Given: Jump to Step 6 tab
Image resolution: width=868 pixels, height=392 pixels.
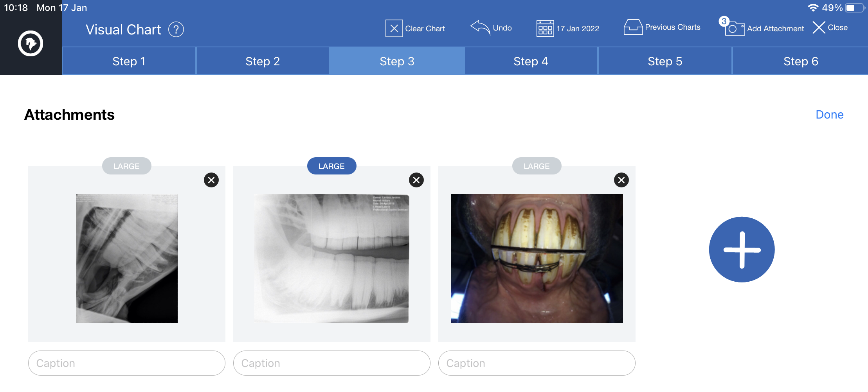Looking at the screenshot, I should click(x=801, y=61).
